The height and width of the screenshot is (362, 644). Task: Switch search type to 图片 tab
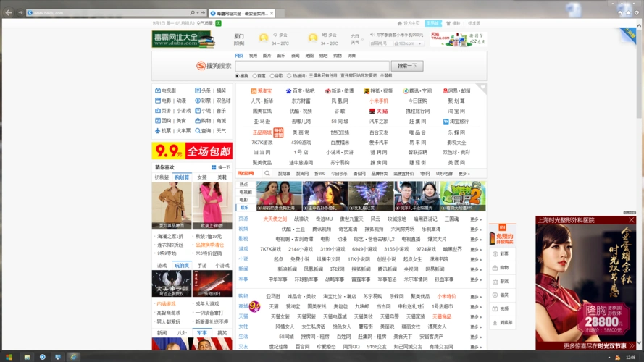coord(267,56)
